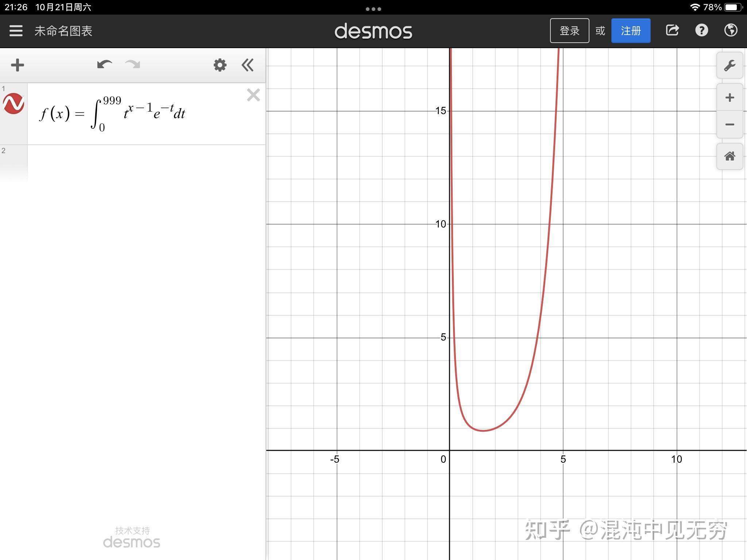Open graph settings wrench icon
The width and height of the screenshot is (747, 560).
[x=729, y=66]
